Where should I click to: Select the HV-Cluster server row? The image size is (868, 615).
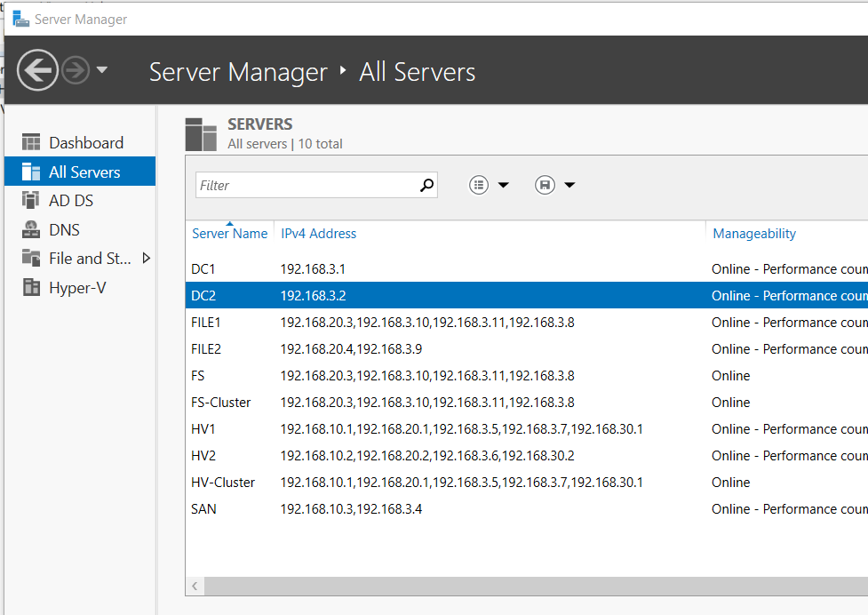coord(527,483)
